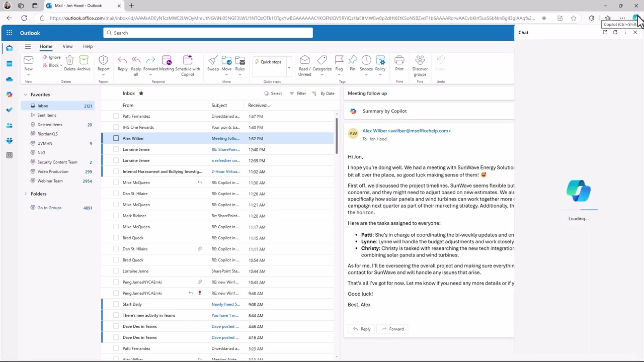The width and height of the screenshot is (644, 362).
Task: Click the Policy icon
Action: click(x=380, y=60)
